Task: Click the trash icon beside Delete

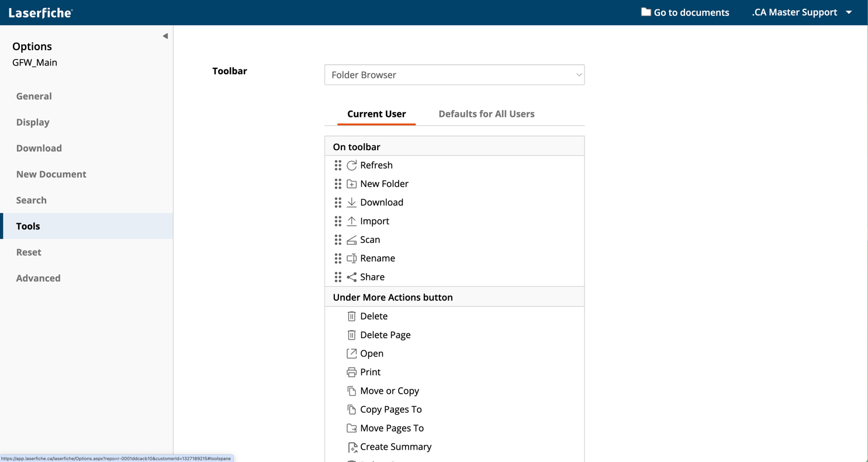Action: [351, 316]
